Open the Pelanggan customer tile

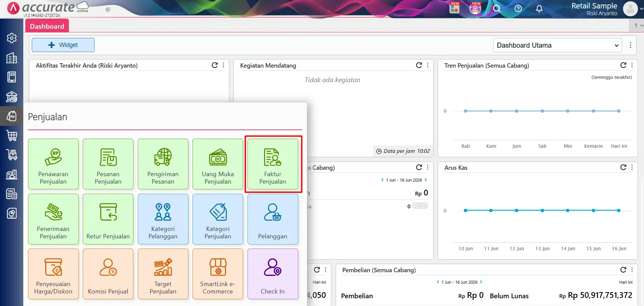tap(273, 219)
